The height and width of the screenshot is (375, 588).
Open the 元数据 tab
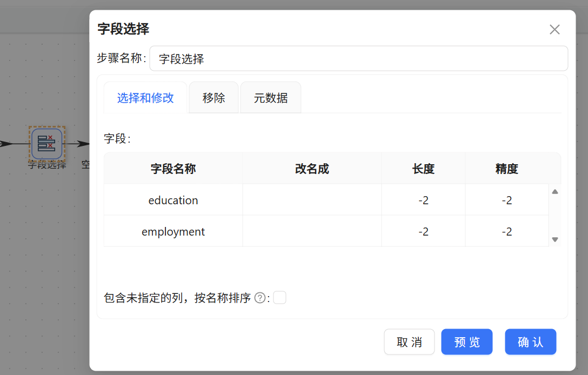pyautogui.click(x=271, y=98)
